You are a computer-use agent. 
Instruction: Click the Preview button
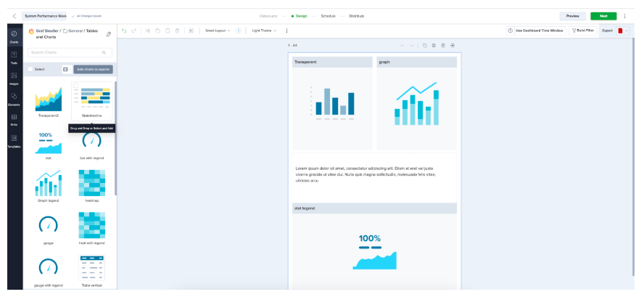pyautogui.click(x=572, y=15)
